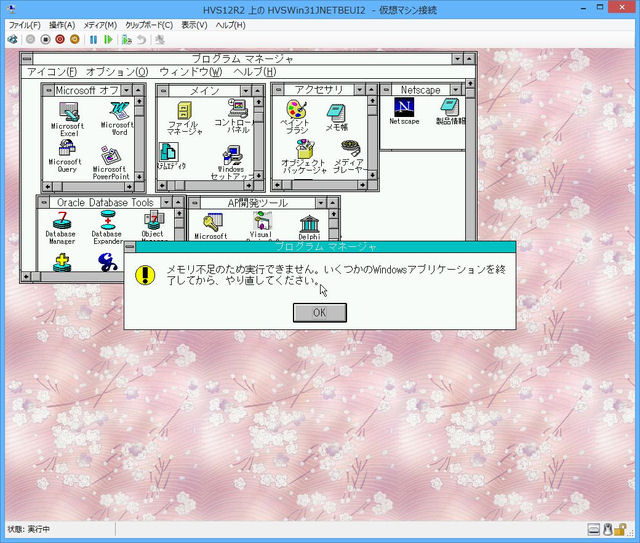Click the Revert arrow toolbar icon
The width and height of the screenshot is (640, 543).
141,40
